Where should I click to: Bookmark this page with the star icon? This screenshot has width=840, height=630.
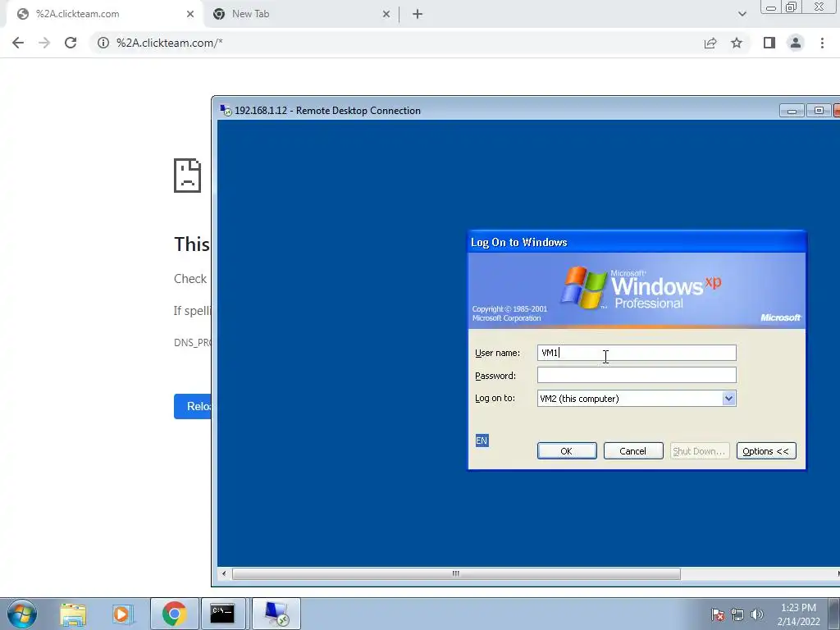[737, 43]
